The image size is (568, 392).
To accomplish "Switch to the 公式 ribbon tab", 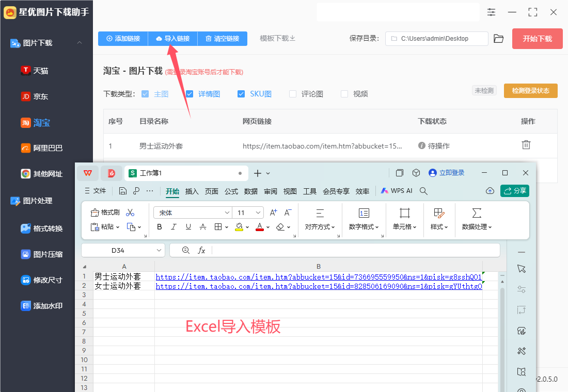I will click(231, 191).
